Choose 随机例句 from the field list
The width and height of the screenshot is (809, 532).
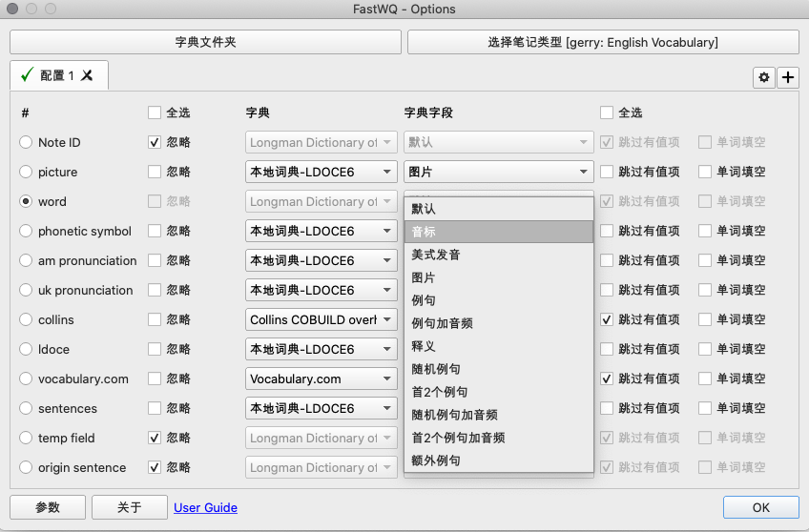[x=499, y=369]
